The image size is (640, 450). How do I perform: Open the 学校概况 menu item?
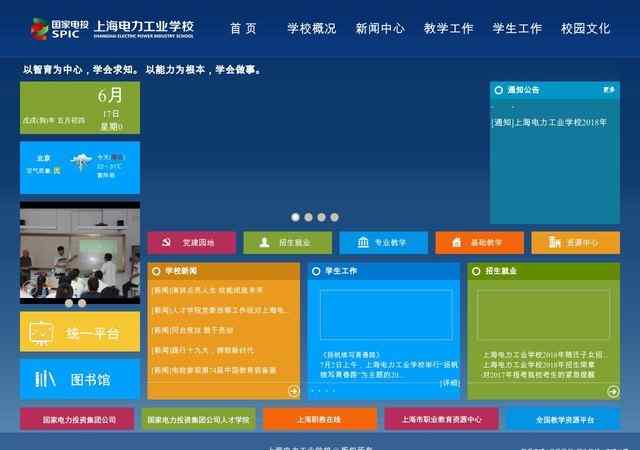tap(311, 29)
